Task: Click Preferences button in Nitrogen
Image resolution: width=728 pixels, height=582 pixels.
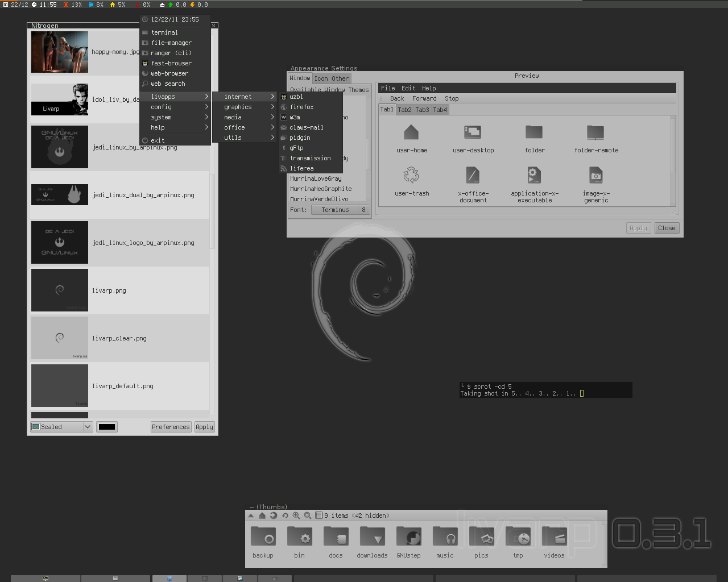Action: [171, 427]
